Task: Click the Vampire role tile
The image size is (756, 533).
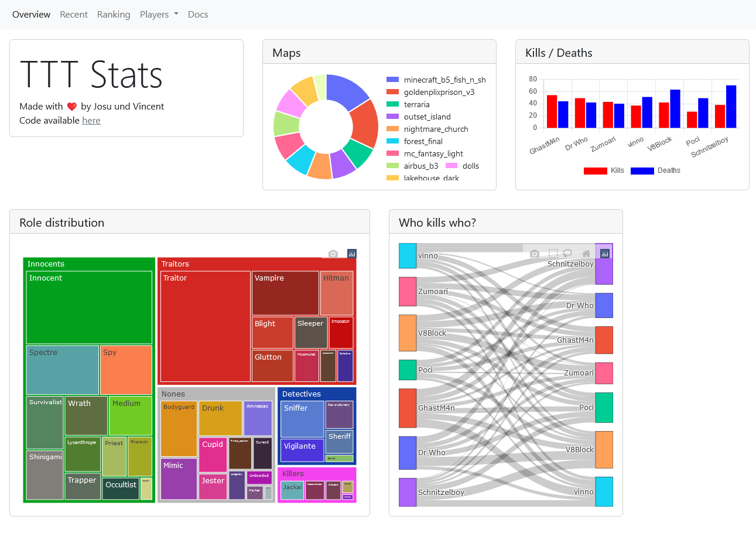Action: 285,293
